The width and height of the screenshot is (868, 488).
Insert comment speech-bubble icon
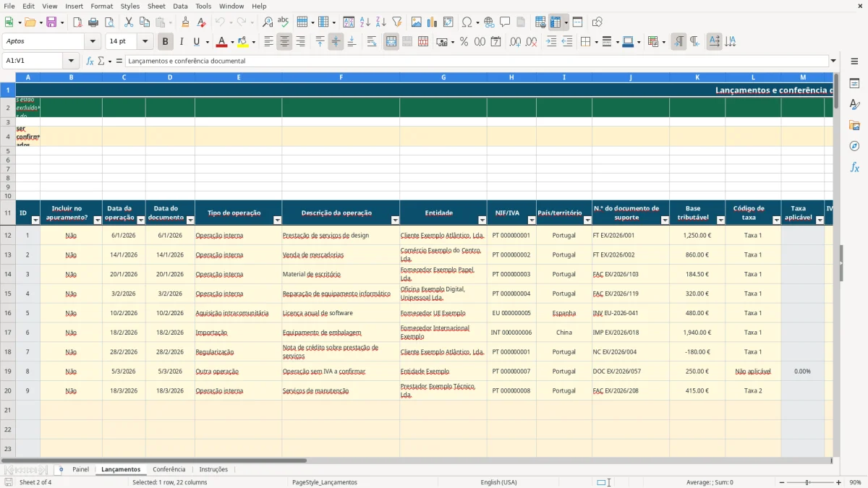pyautogui.click(x=505, y=22)
